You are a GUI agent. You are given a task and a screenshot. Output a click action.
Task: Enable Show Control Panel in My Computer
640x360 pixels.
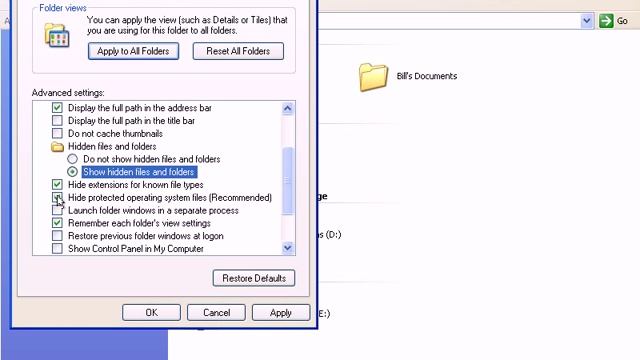(x=57, y=249)
